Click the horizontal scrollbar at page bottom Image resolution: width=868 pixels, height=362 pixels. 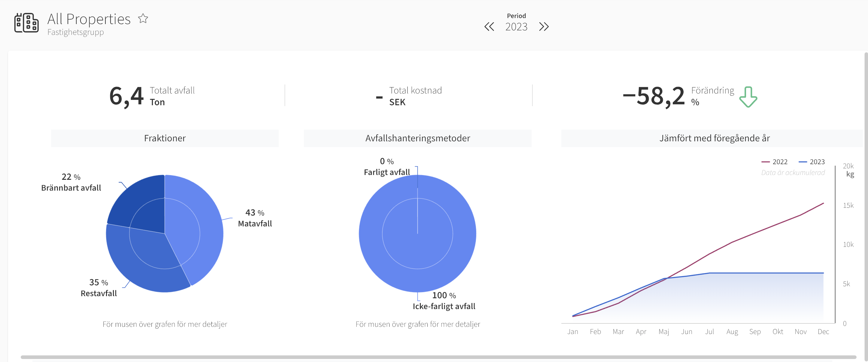[439, 357]
